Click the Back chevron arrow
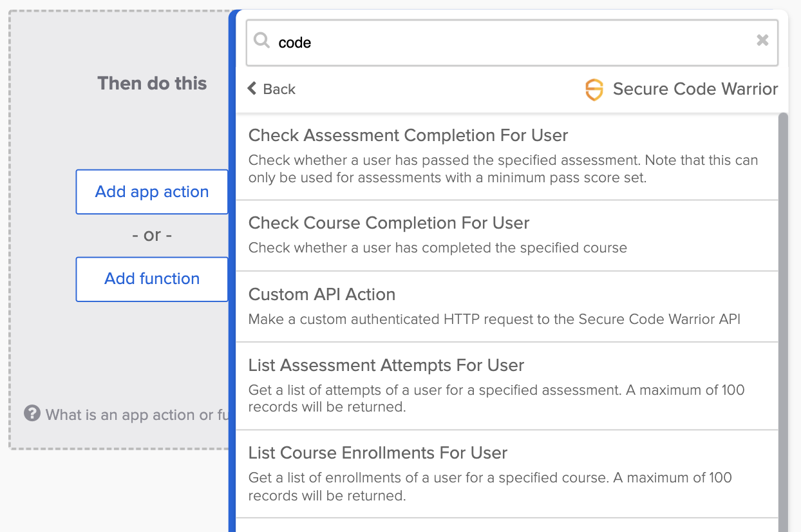The height and width of the screenshot is (532, 801). coord(252,89)
